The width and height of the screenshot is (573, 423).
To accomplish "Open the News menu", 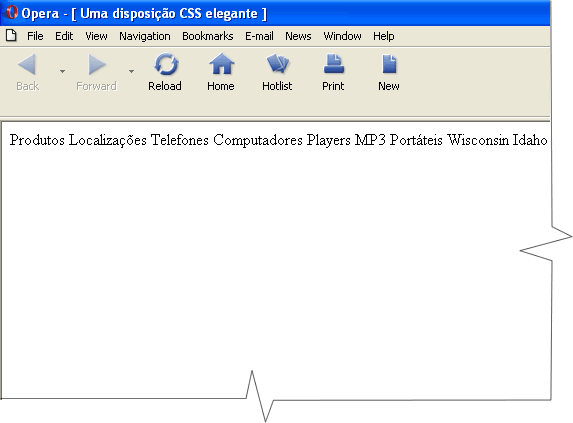I will click(298, 36).
